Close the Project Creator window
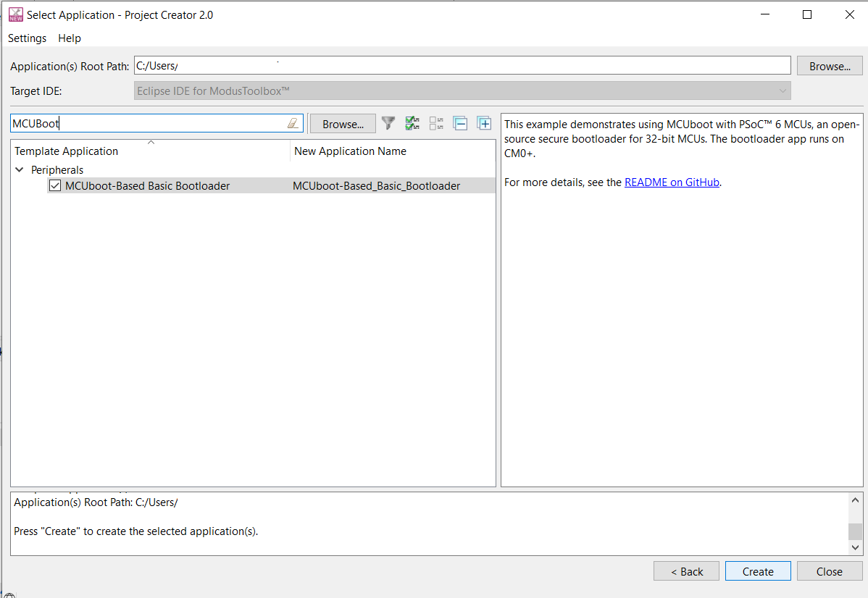This screenshot has height=598, width=868. tap(850, 14)
